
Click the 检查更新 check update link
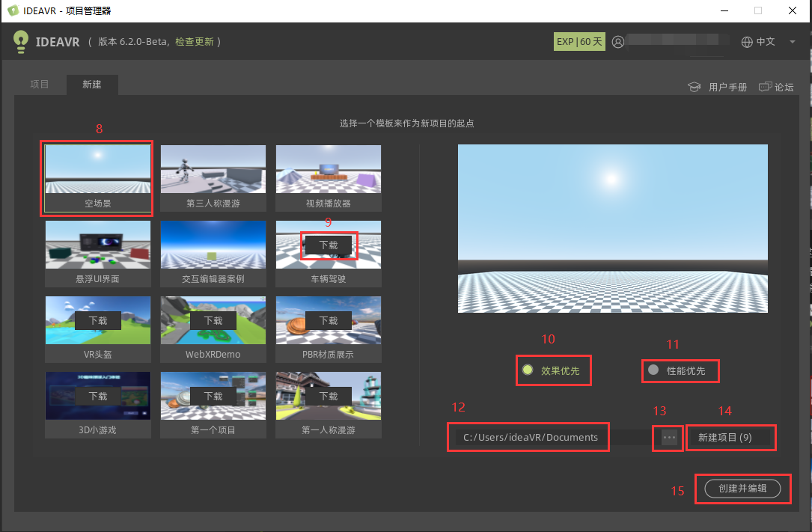(194, 41)
